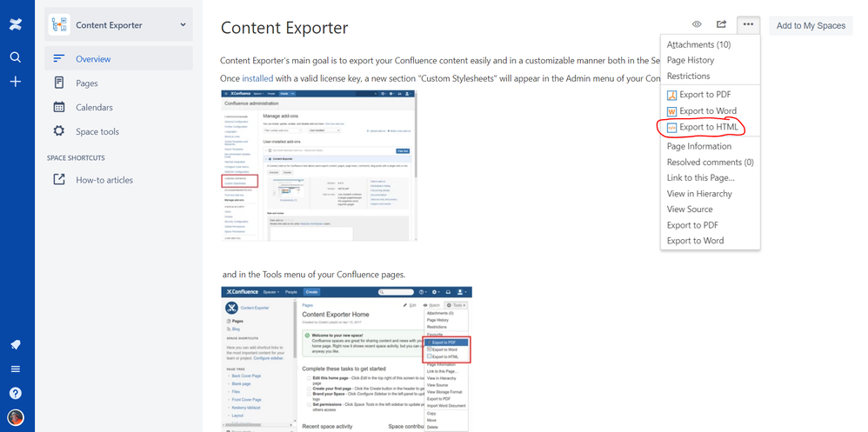Open Resolved comments (0) entry
Image resolution: width=868 pixels, height=432 pixels.
tap(711, 162)
